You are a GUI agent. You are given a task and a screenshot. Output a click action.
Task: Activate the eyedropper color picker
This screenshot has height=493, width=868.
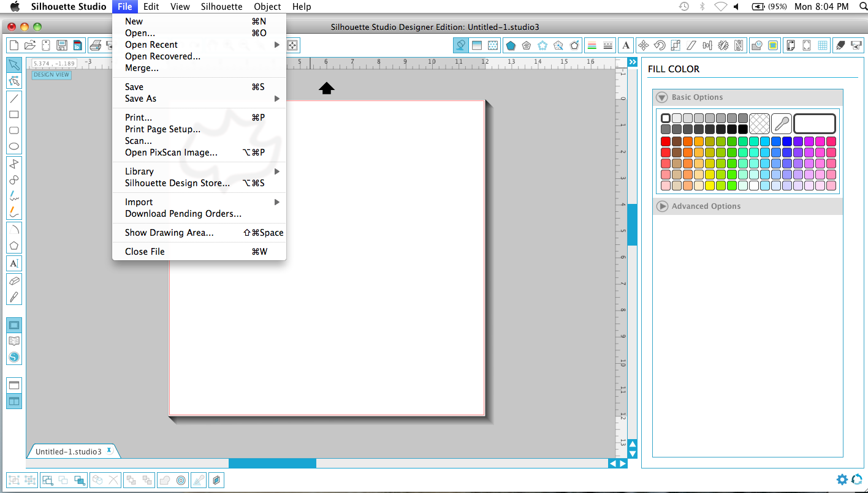pyautogui.click(x=782, y=124)
